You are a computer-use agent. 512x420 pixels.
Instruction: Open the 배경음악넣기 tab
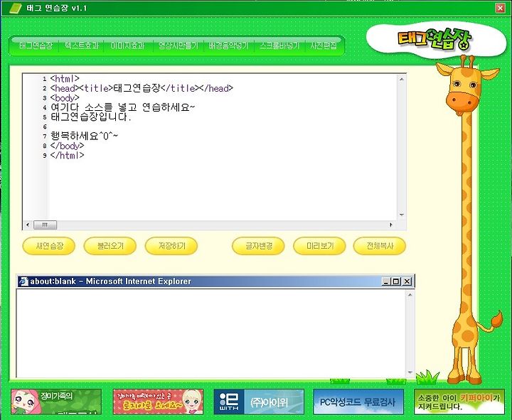point(228,45)
